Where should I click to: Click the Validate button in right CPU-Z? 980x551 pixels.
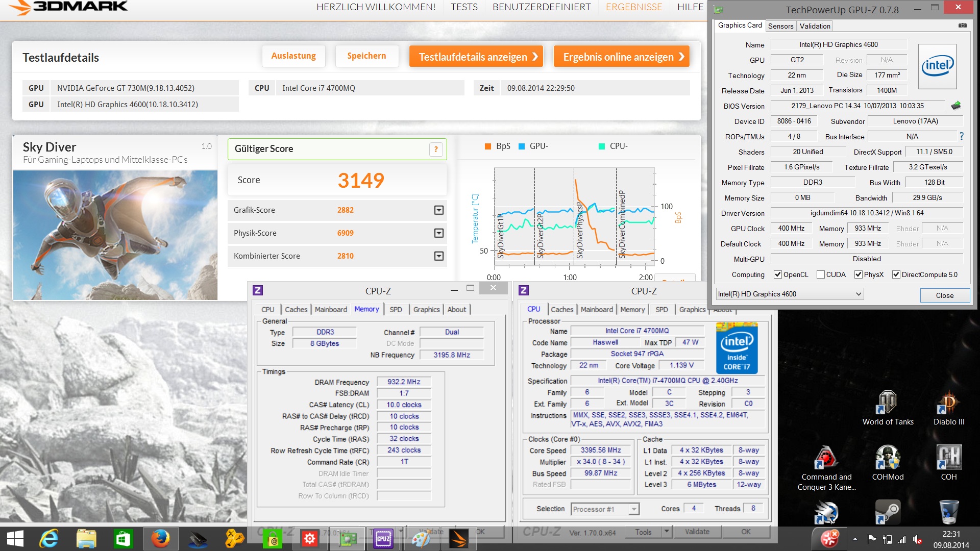697,532
